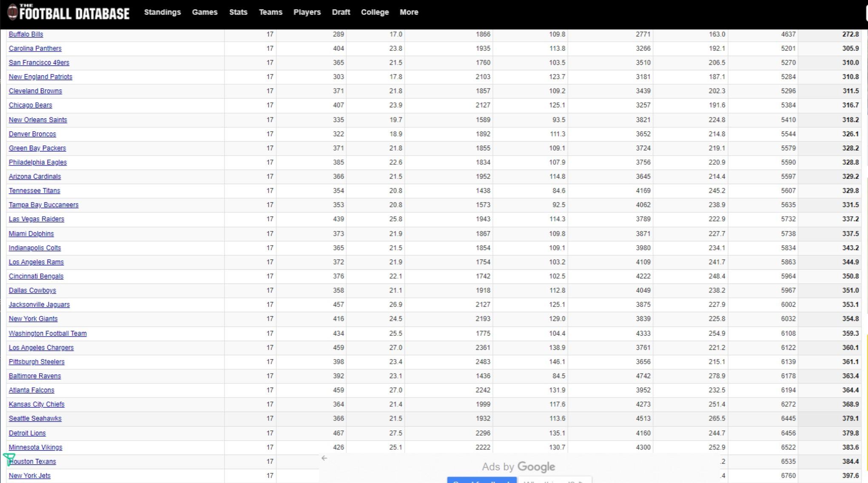Open Baltimore Ravens team link
This screenshot has width=868, height=483.
35,376
